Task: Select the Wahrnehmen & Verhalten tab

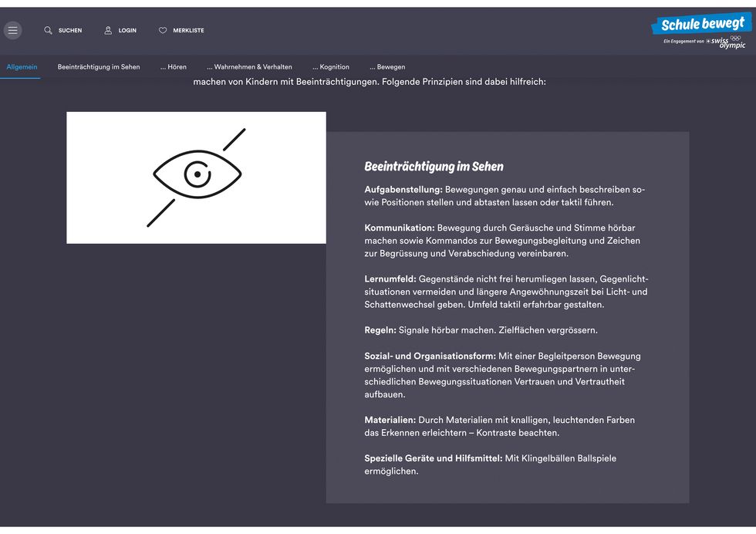Action: pyautogui.click(x=249, y=67)
